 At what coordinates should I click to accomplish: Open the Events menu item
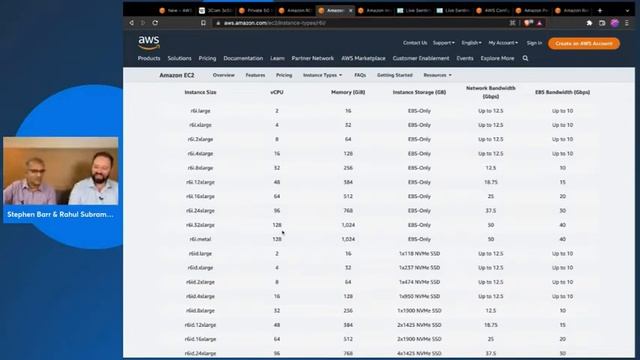coord(465,58)
